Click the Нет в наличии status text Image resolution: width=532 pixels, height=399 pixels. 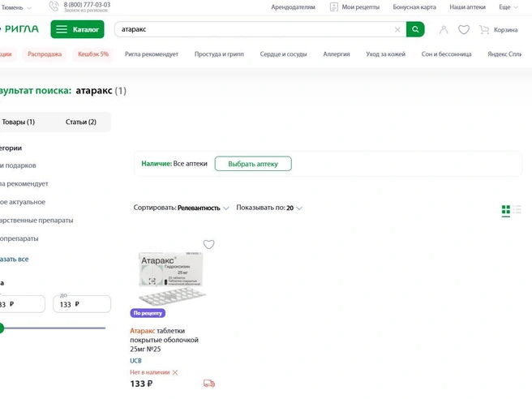click(149, 372)
